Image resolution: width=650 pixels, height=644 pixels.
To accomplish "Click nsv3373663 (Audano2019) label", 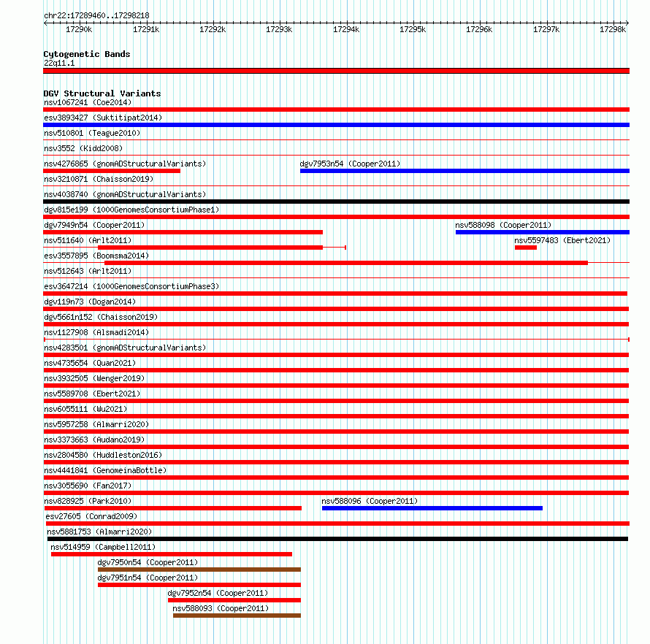I will coord(94,440).
